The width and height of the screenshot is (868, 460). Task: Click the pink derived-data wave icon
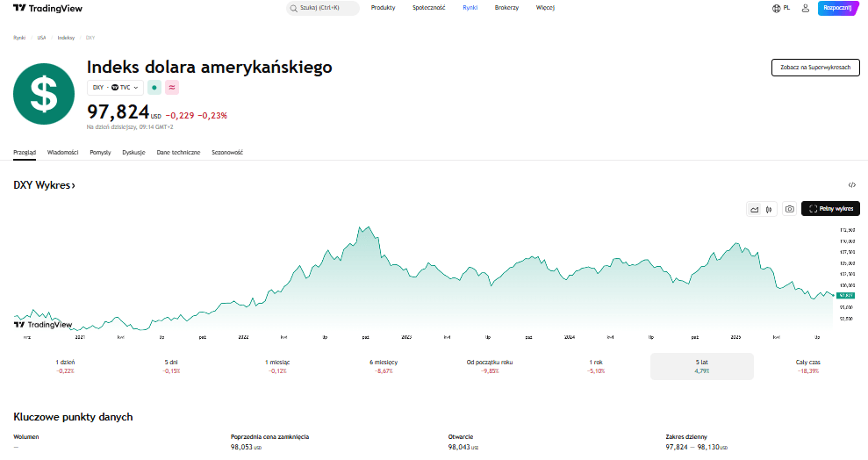[172, 88]
